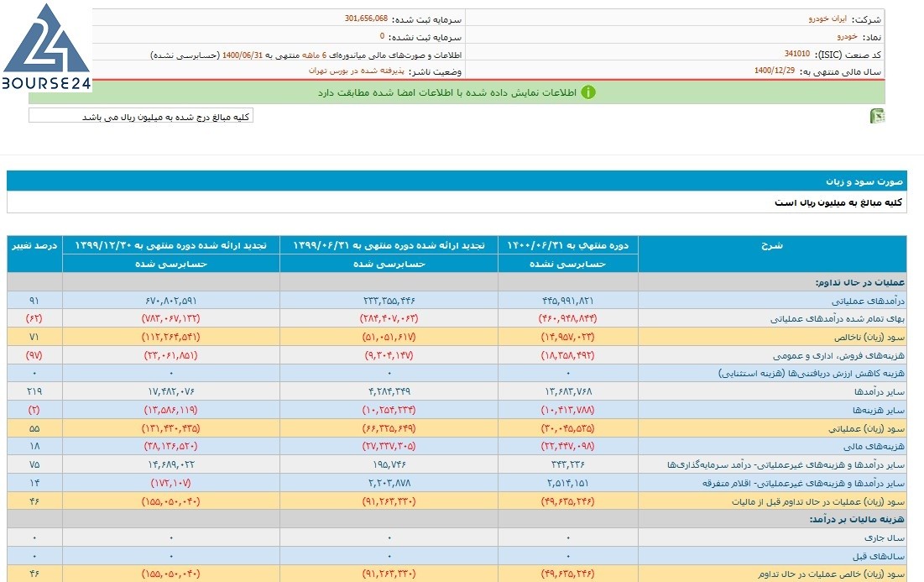This screenshot has height=582, width=924.
Task: Select the سایر درآمدها row label
Action: (880, 391)
